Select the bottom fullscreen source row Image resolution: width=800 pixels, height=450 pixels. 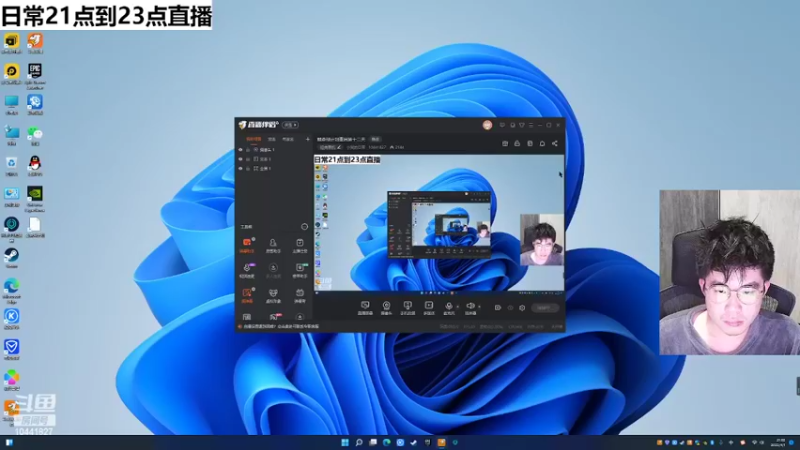(x=274, y=168)
